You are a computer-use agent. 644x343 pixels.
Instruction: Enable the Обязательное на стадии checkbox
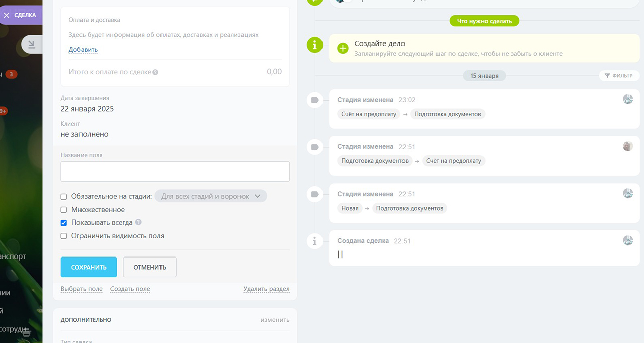(x=64, y=197)
